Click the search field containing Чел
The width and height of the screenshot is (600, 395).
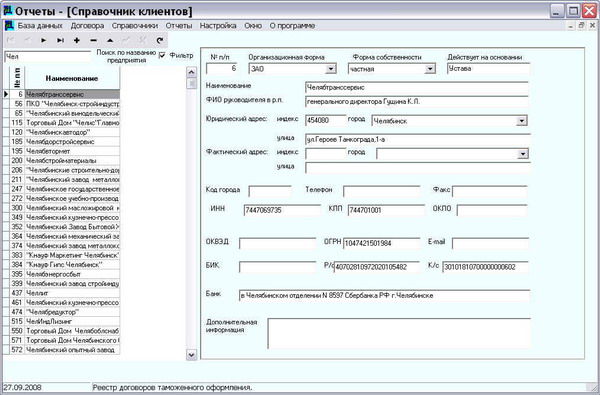point(47,57)
